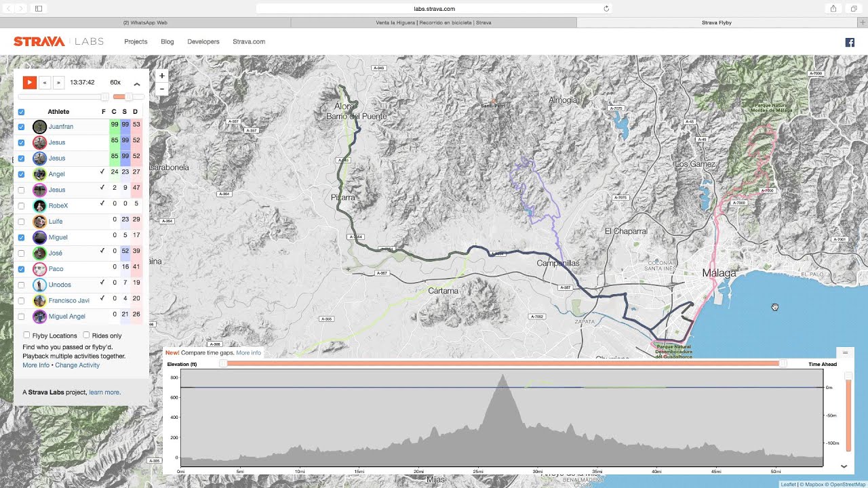The height and width of the screenshot is (488, 868).
Task: Click Angel's profile avatar
Action: [x=39, y=174]
